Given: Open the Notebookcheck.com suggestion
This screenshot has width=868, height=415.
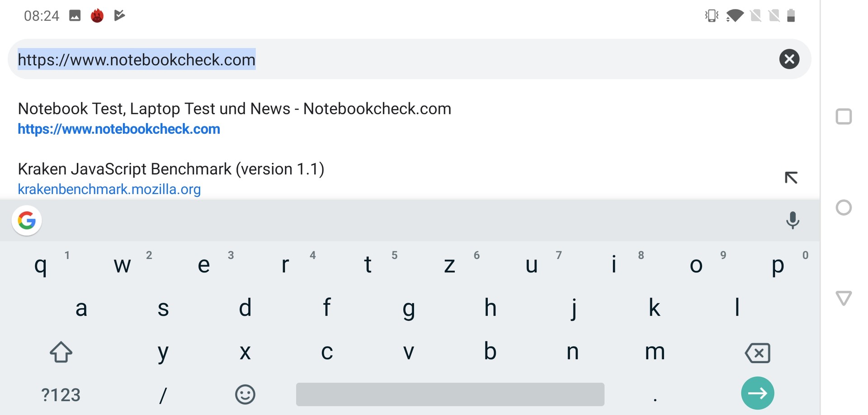Looking at the screenshot, I should point(234,118).
